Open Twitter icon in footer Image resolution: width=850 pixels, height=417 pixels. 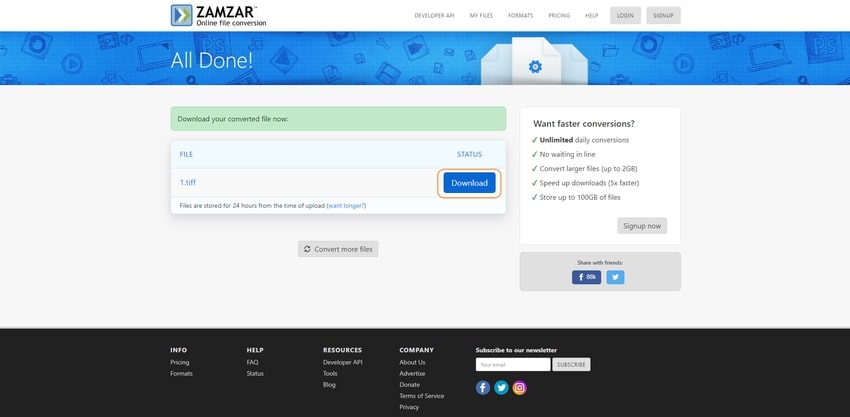[501, 387]
